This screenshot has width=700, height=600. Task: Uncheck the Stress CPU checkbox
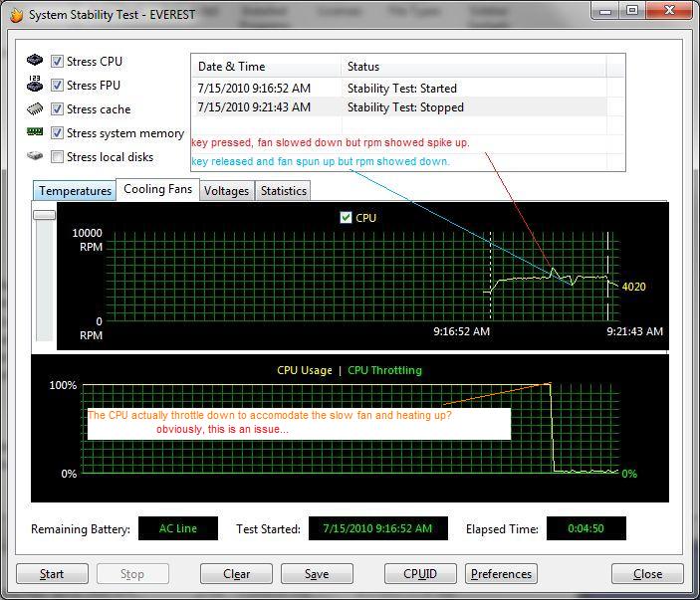click(57, 61)
